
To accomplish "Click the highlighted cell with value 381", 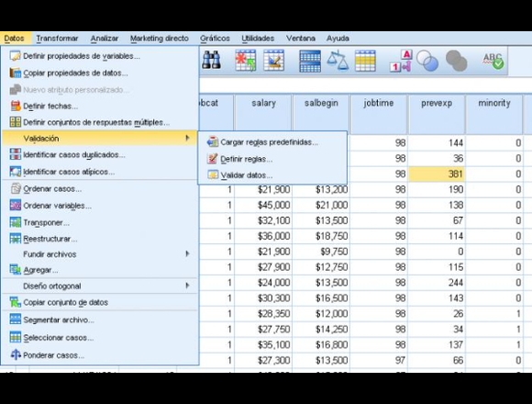I will coord(436,174).
